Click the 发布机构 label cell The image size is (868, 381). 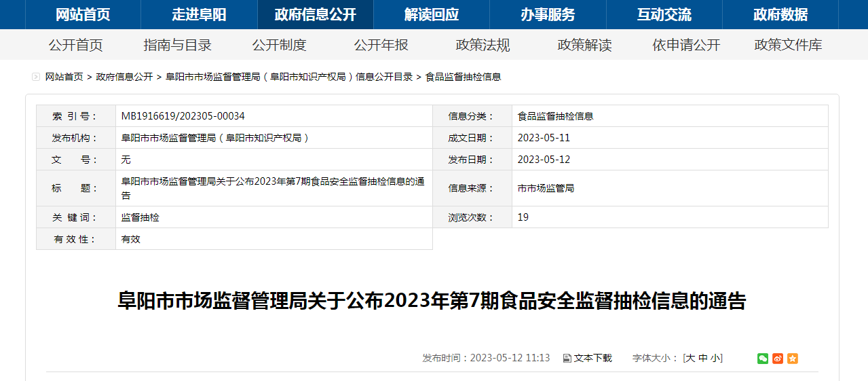pos(76,138)
